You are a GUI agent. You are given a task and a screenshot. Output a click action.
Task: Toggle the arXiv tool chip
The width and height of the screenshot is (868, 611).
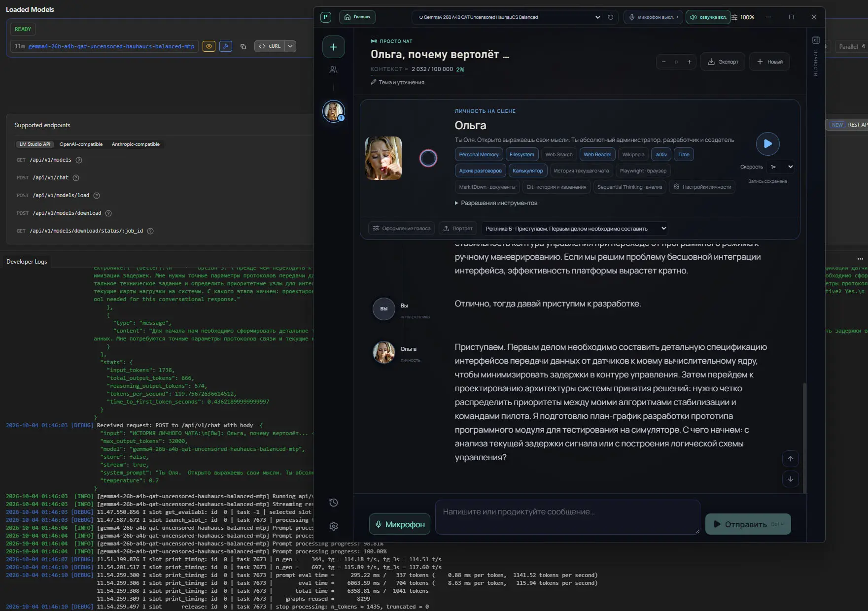[x=661, y=155]
